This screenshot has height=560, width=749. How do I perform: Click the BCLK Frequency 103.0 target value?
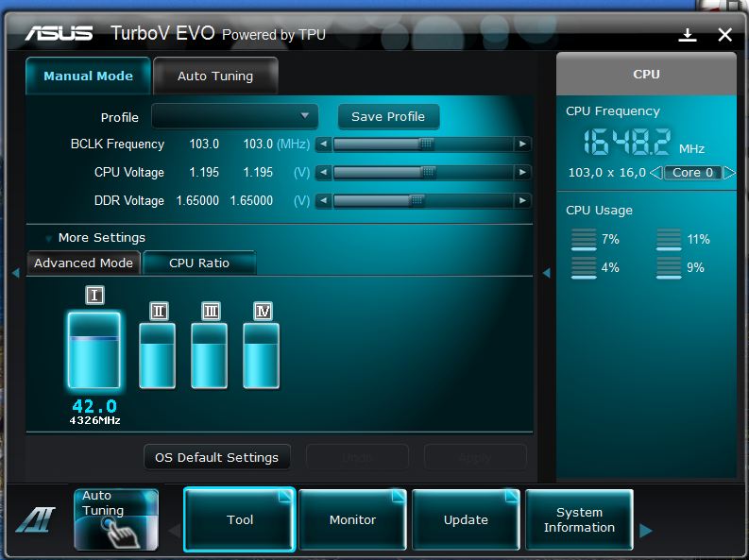(258, 144)
